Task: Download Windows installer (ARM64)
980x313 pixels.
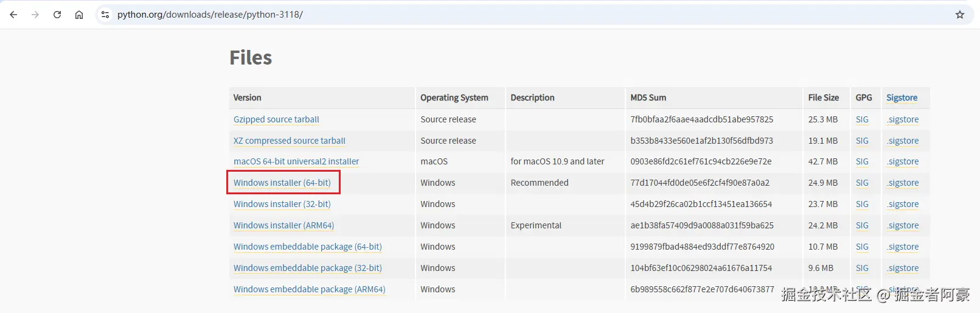Action: coord(284,225)
